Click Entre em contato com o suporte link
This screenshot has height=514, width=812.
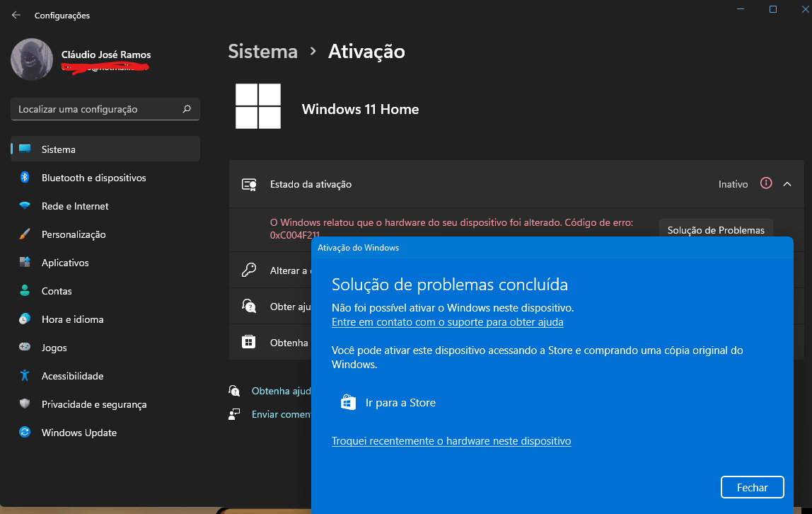click(448, 321)
